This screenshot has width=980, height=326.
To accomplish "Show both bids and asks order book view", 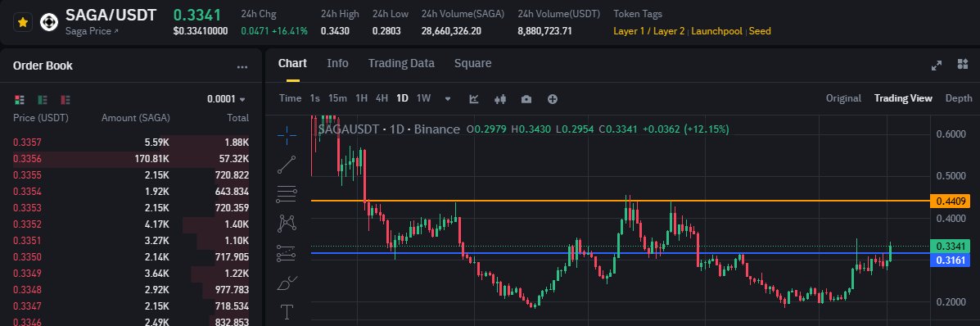I will pos(20,99).
